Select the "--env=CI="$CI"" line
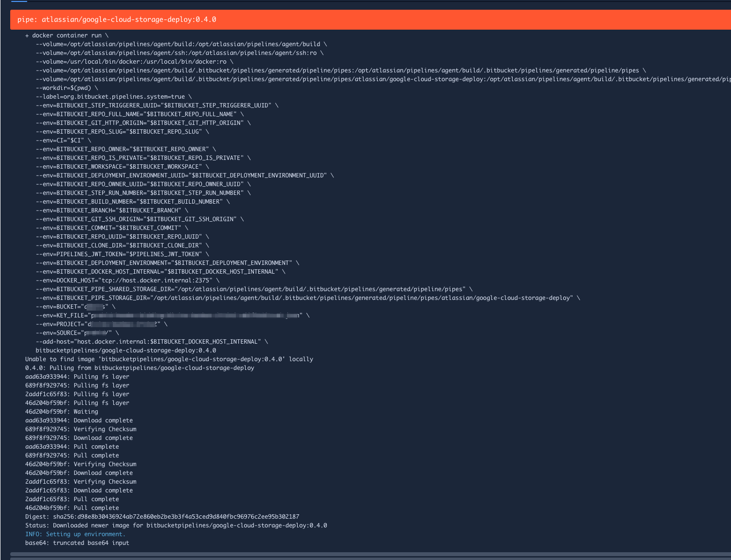The width and height of the screenshot is (731, 560). [x=63, y=140]
